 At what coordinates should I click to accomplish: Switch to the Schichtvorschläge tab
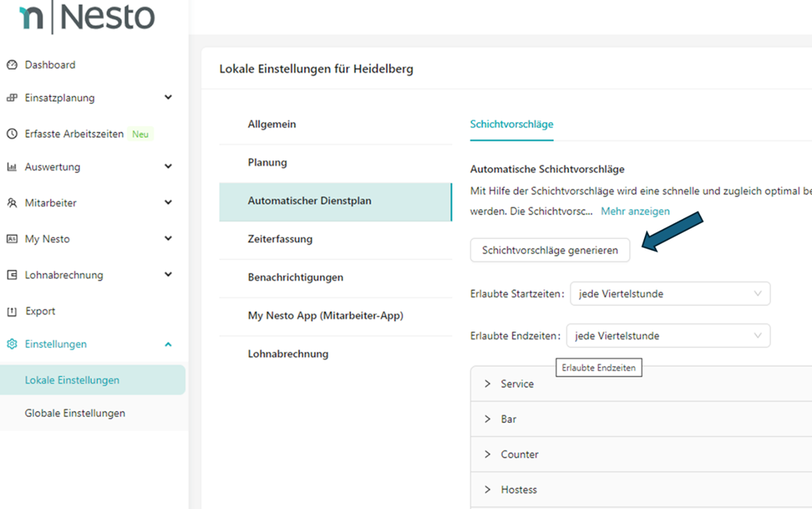point(511,124)
